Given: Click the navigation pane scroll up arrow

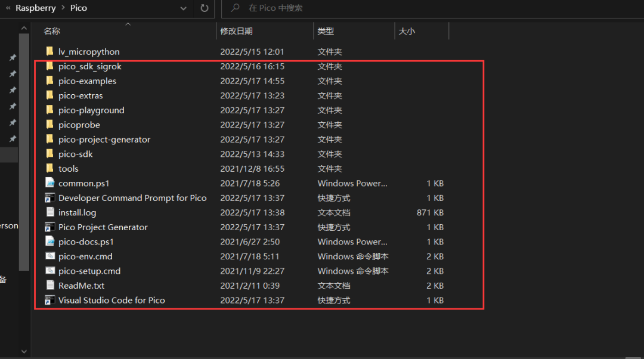Looking at the screenshot, I should pyautogui.click(x=24, y=28).
